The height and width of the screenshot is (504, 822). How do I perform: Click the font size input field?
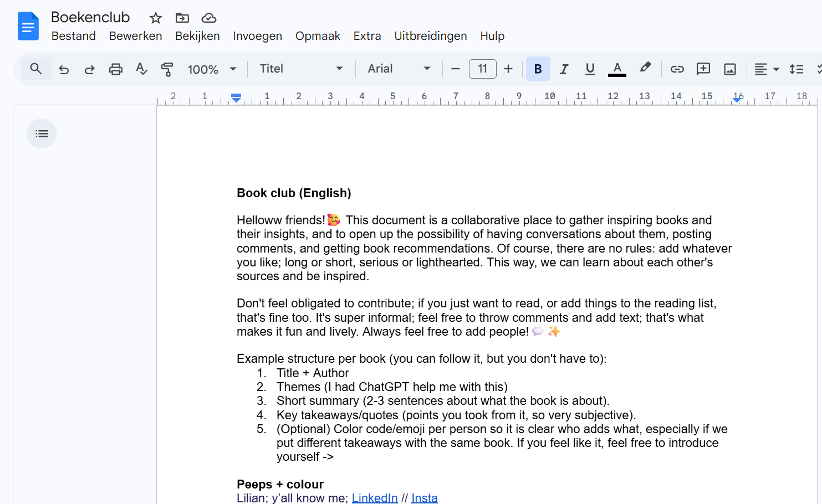tap(482, 69)
